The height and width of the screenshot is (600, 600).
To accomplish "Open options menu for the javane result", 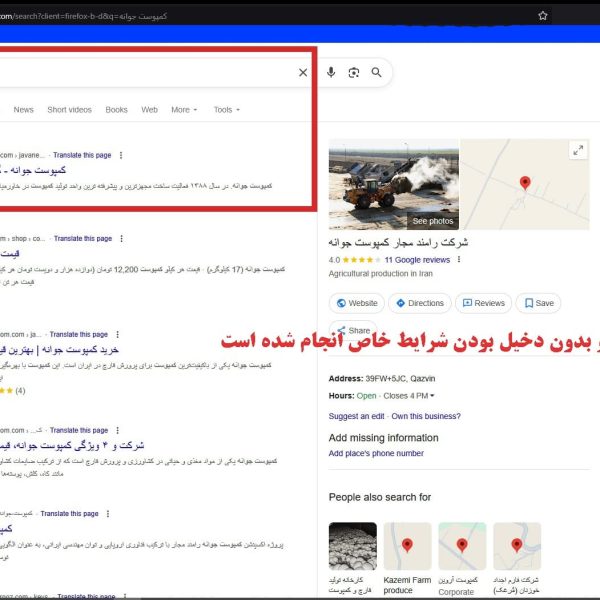I will 121,155.
